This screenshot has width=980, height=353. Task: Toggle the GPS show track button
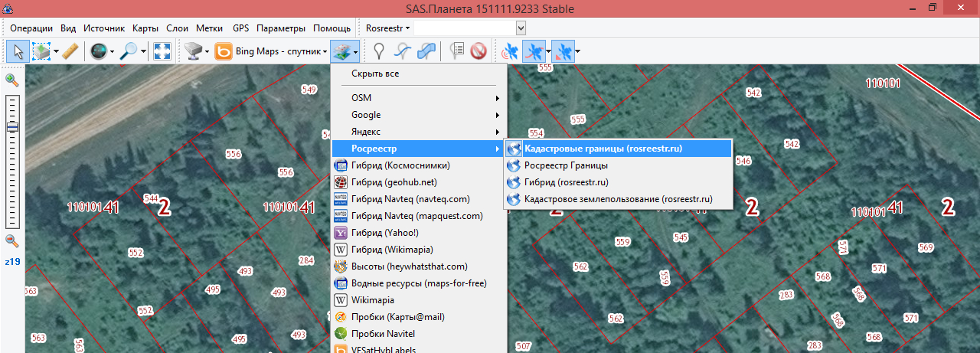(x=534, y=52)
